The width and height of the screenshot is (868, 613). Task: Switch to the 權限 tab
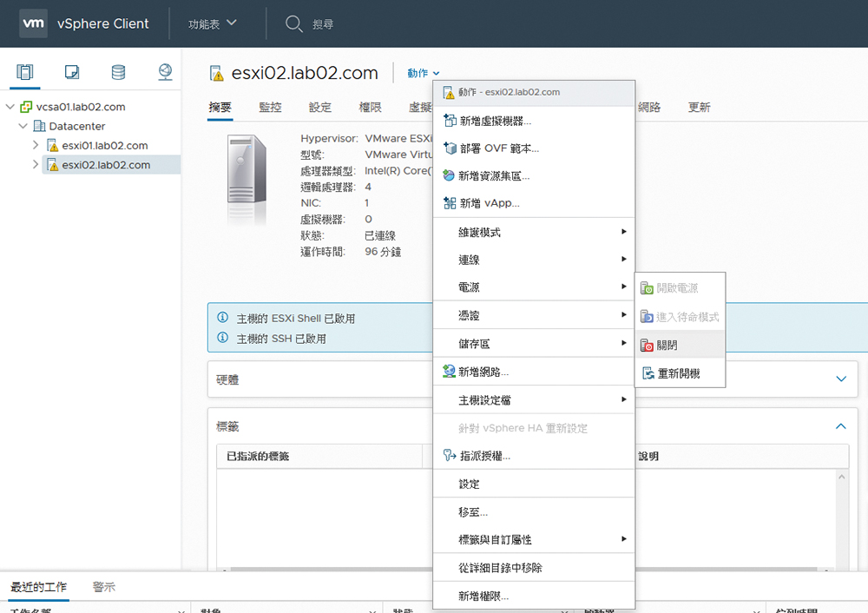(x=371, y=107)
